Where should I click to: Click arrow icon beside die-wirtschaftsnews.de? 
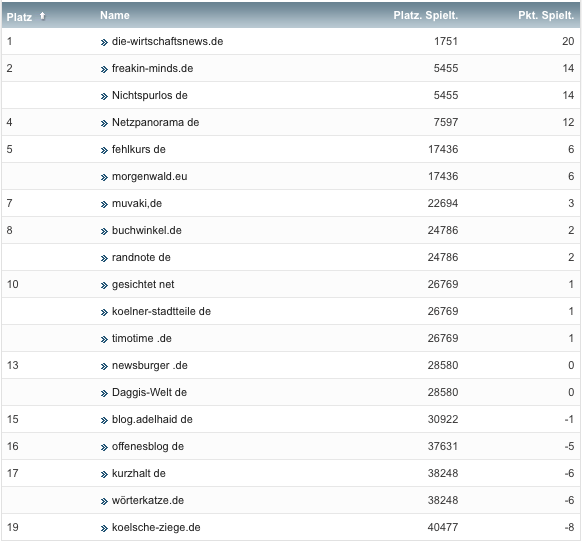click(x=104, y=42)
